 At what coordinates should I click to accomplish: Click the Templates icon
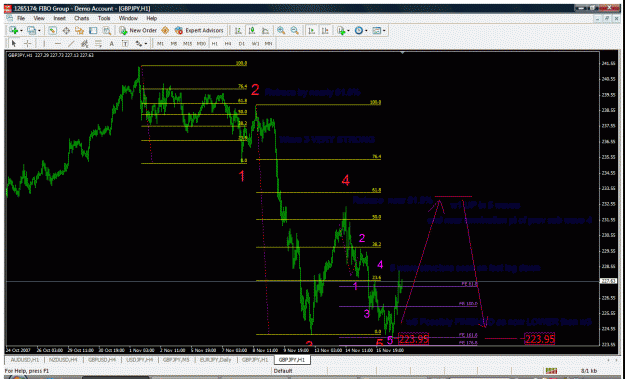[x=377, y=30]
